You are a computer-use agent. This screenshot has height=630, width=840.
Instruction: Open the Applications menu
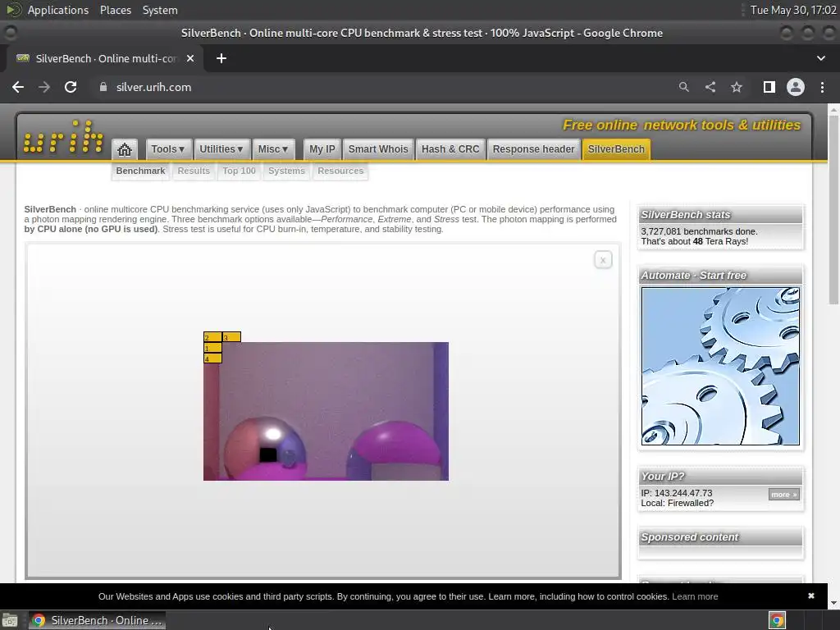coord(58,10)
